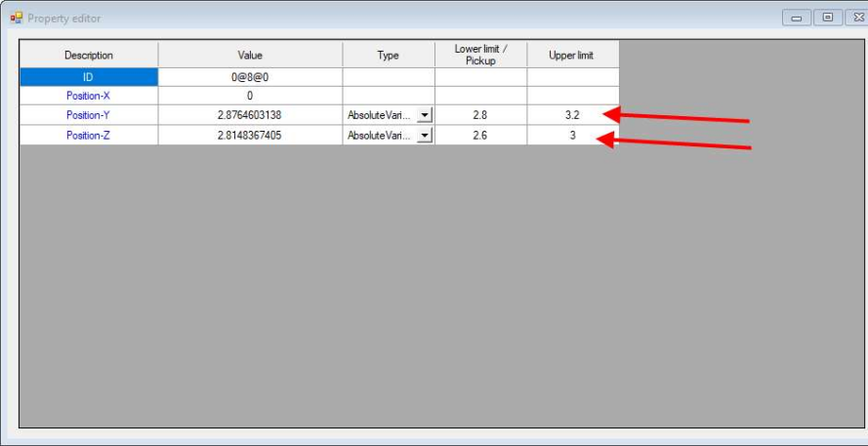
Task: Click the Lower limit / Pickup header
Action: [x=481, y=55]
